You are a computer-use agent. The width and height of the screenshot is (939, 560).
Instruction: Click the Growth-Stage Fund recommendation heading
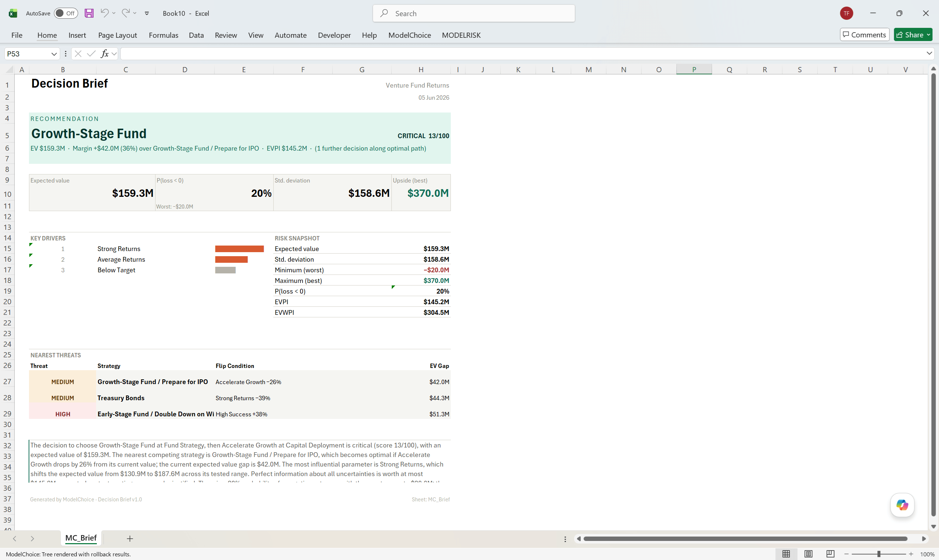point(89,133)
